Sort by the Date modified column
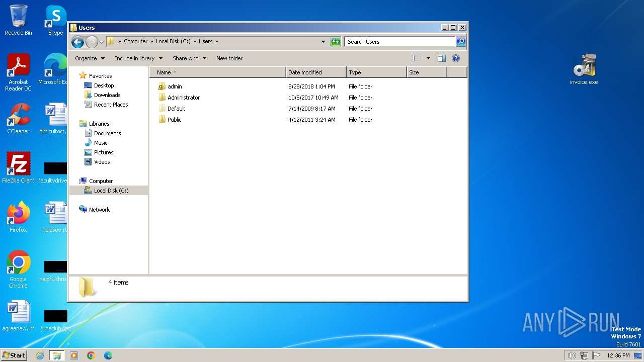This screenshot has width=644, height=362. (316, 72)
